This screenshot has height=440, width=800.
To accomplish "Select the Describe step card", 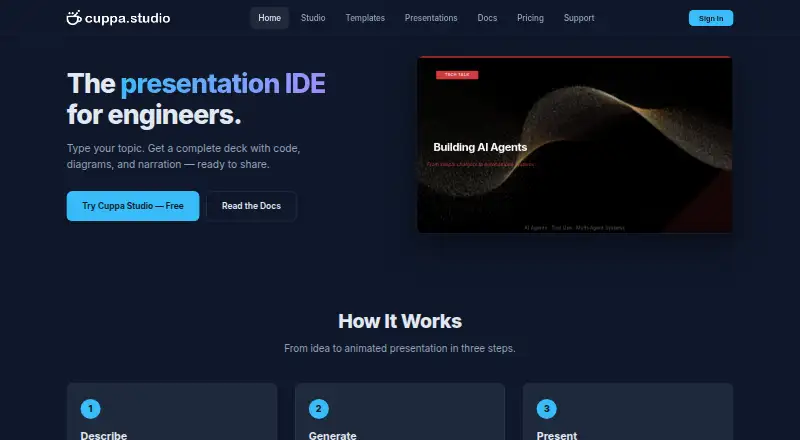I will pyautogui.click(x=172, y=411).
